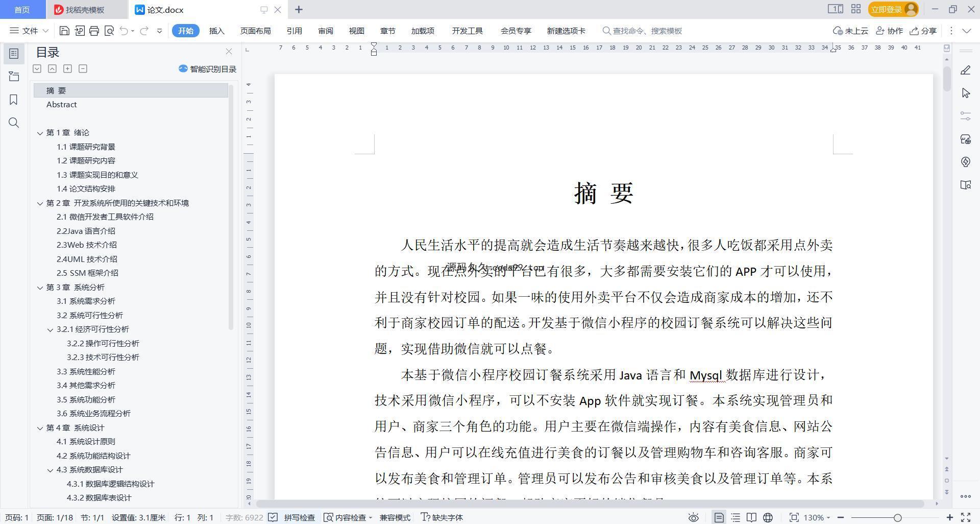Click 兼容模式 in status bar

[395, 517]
